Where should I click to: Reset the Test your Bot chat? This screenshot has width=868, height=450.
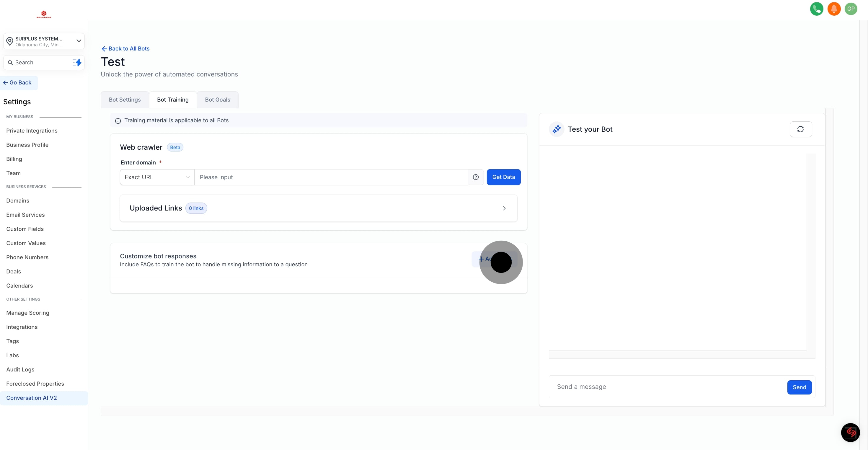pyautogui.click(x=801, y=129)
